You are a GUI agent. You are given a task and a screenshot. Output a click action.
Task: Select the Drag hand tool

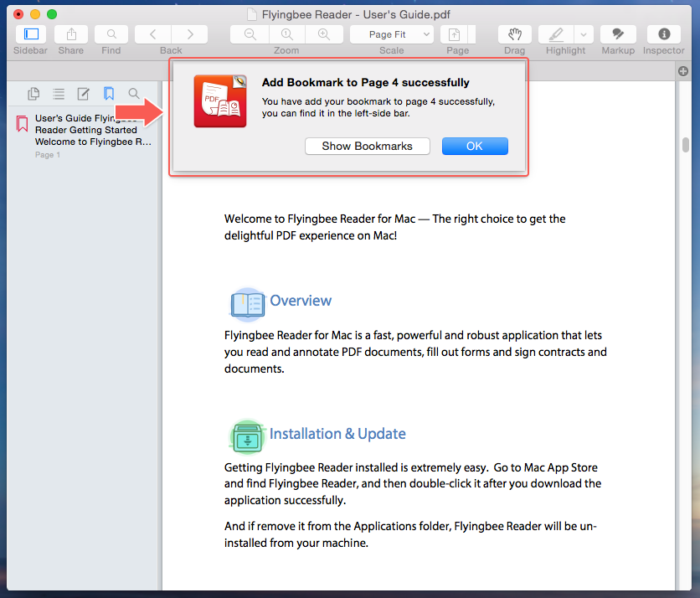515,34
